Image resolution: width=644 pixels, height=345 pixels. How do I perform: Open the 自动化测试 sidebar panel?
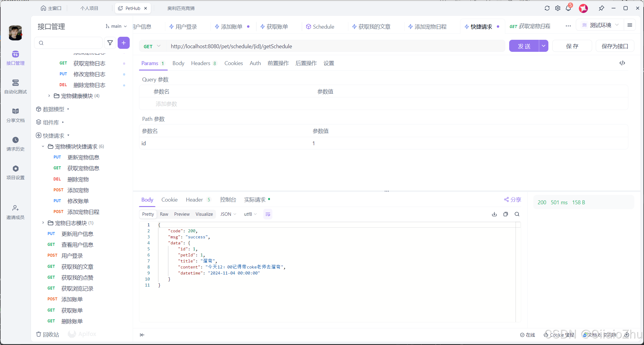click(15, 86)
